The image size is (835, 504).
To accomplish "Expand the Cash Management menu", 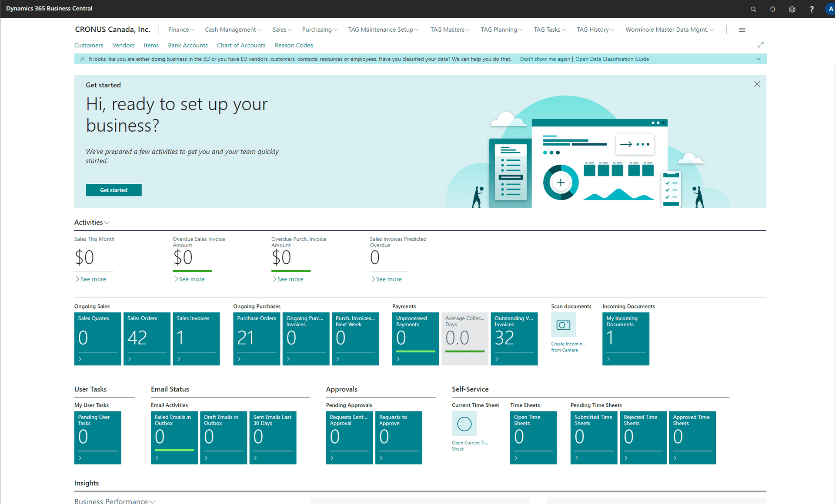I will pos(233,30).
